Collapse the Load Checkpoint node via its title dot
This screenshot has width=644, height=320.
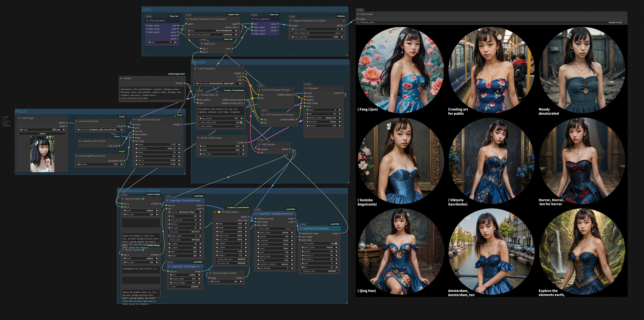click(195, 68)
